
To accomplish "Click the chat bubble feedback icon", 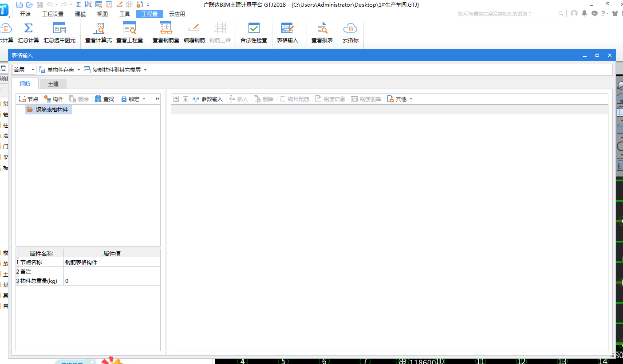I will (x=595, y=14).
